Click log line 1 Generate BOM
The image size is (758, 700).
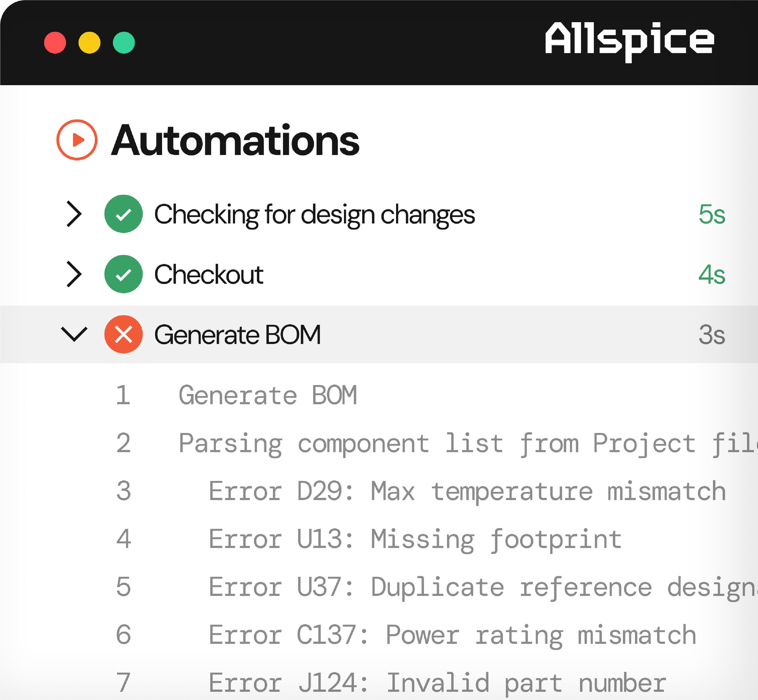tap(268, 395)
